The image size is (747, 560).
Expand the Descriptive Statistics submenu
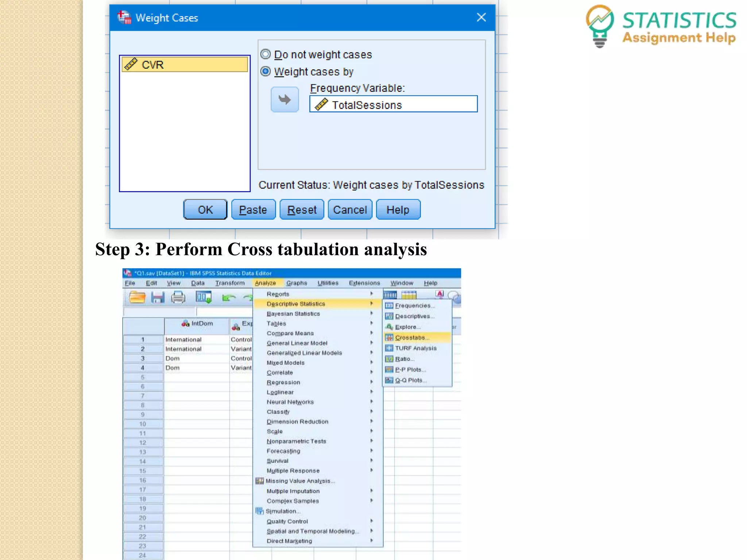click(x=317, y=304)
